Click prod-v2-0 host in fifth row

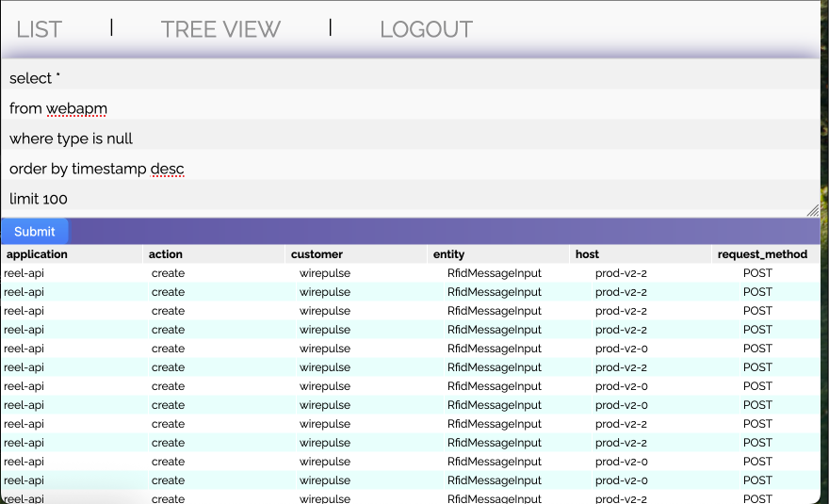coord(621,349)
